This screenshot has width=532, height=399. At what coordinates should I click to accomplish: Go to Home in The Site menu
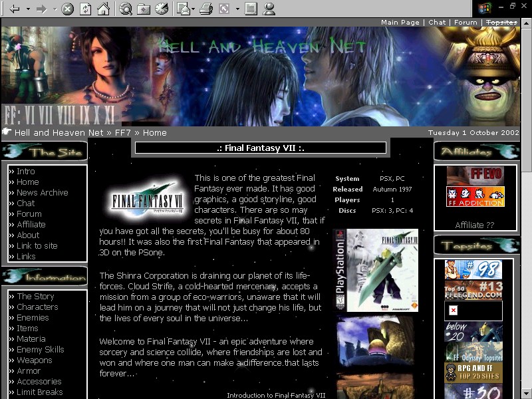tap(28, 182)
